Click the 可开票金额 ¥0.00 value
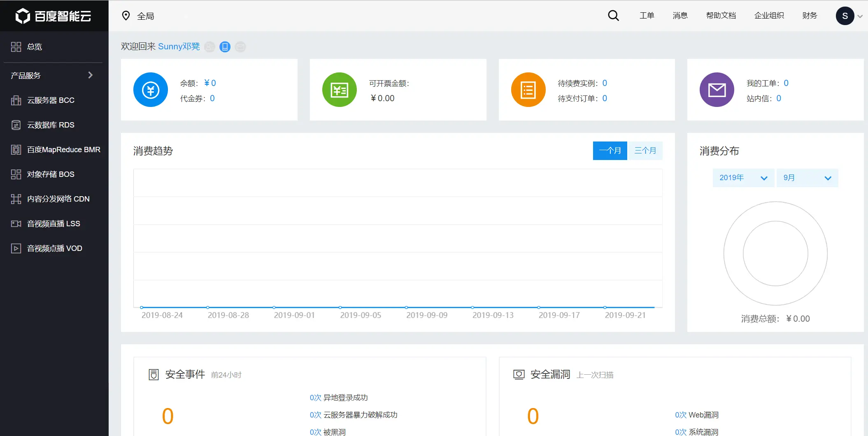 click(x=382, y=98)
